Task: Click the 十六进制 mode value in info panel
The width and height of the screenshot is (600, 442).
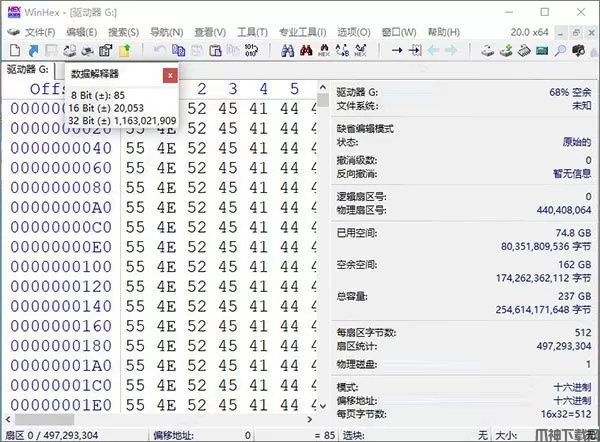Action: click(570, 386)
